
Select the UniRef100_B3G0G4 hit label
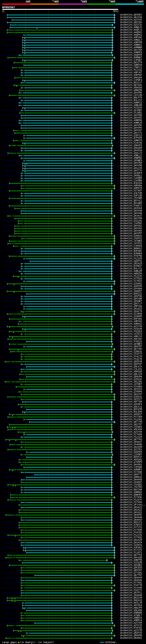pyautogui.click(x=131, y=183)
